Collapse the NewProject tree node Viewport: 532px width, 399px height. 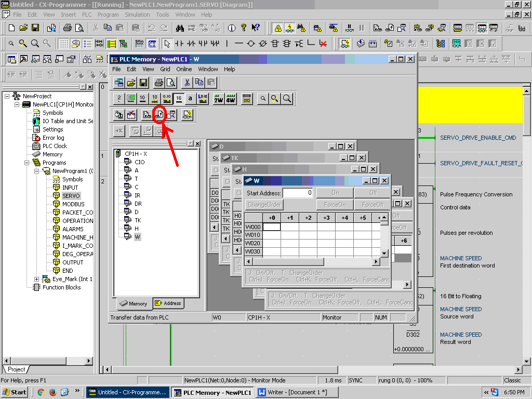(7, 96)
